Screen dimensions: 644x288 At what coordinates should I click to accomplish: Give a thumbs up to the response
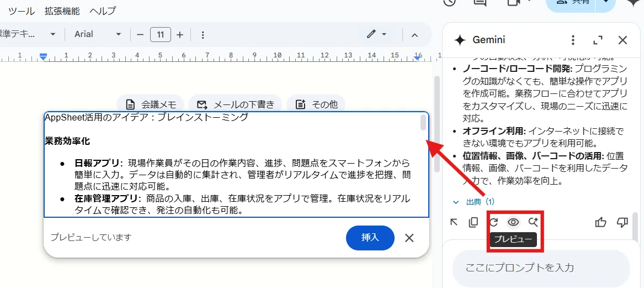(x=600, y=222)
